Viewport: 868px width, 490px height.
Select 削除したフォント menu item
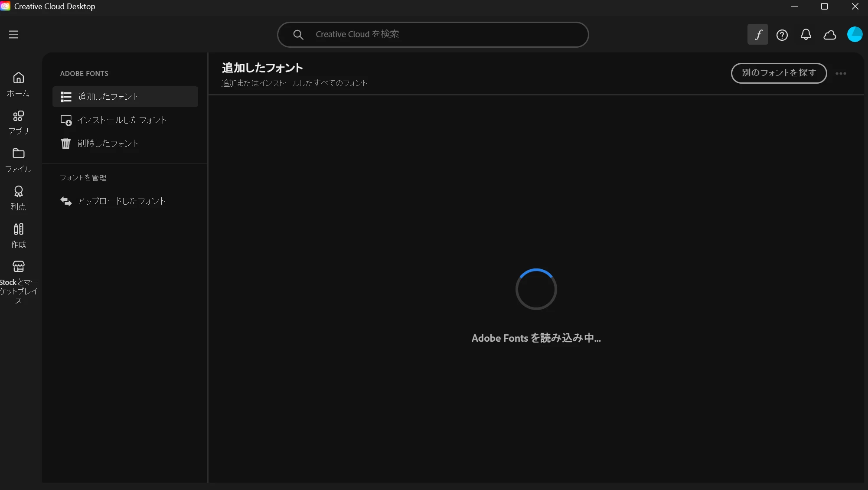[x=108, y=144]
